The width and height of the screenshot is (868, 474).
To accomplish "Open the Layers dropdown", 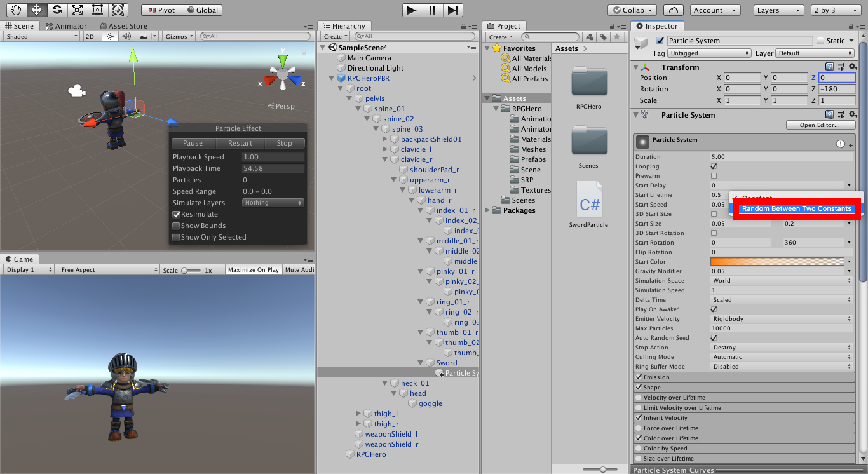I will 779,10.
